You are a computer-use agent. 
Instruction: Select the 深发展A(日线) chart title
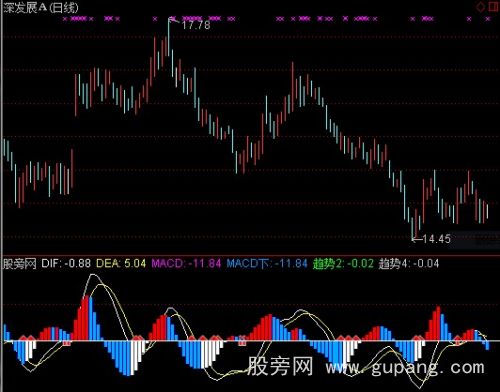[41, 8]
